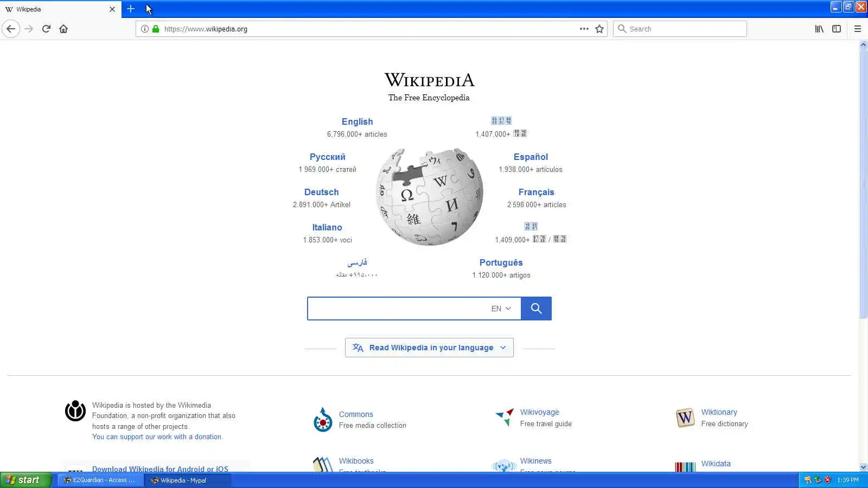Screen dimensions: 868x488
Task: Open the EN language selector dropdown
Action: click(x=501, y=309)
